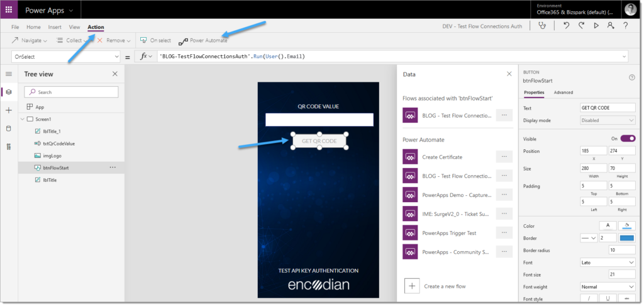644x306 pixels.
Task: Expand the left hamburger menu
Action: tap(9, 74)
